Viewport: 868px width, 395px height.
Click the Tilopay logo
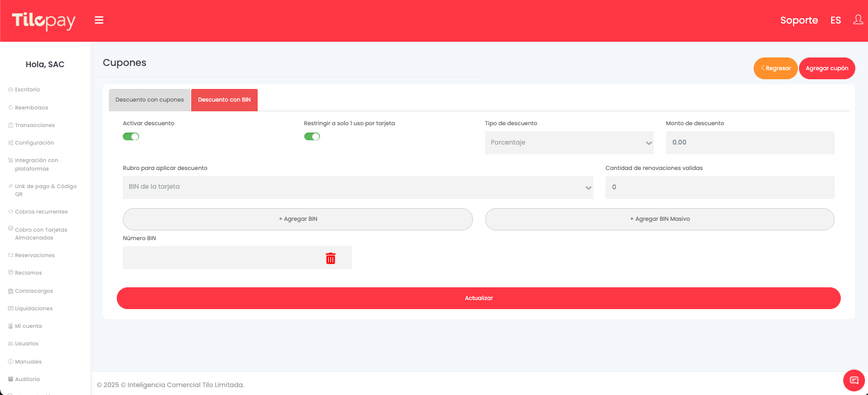(x=44, y=21)
